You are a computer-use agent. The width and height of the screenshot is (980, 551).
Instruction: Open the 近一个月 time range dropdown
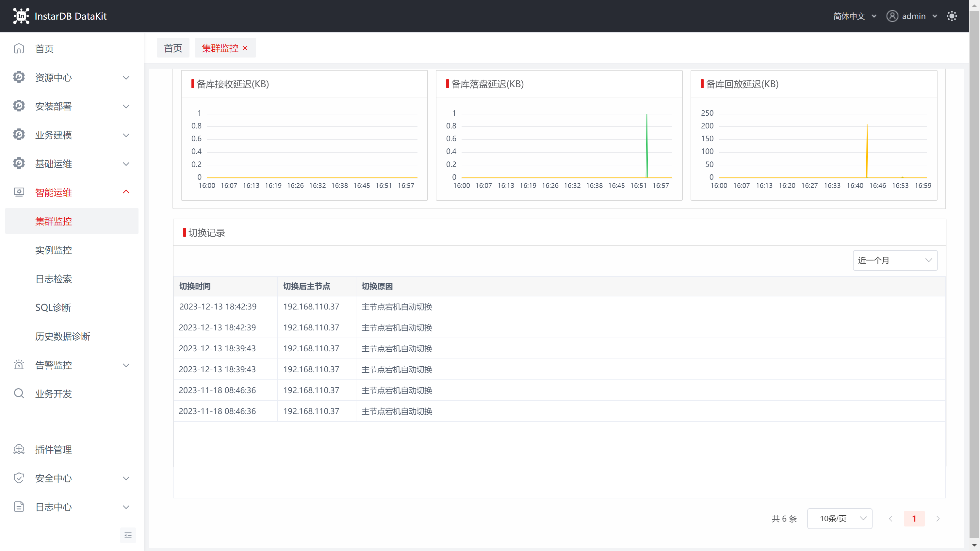pos(895,260)
